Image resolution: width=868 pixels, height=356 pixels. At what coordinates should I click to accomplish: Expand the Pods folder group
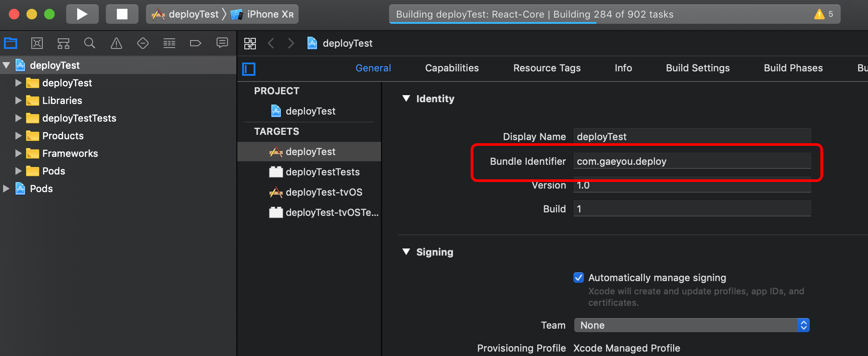[x=19, y=171]
